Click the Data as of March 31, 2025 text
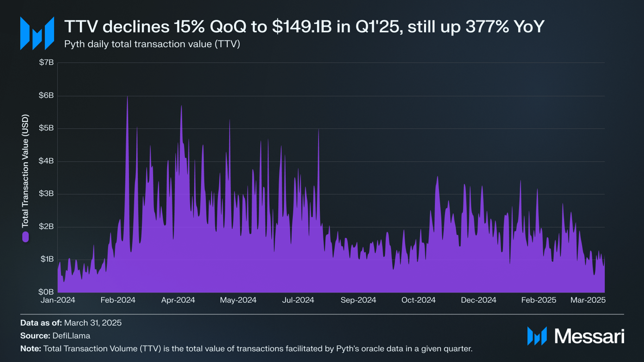644x362 pixels. tap(71, 323)
